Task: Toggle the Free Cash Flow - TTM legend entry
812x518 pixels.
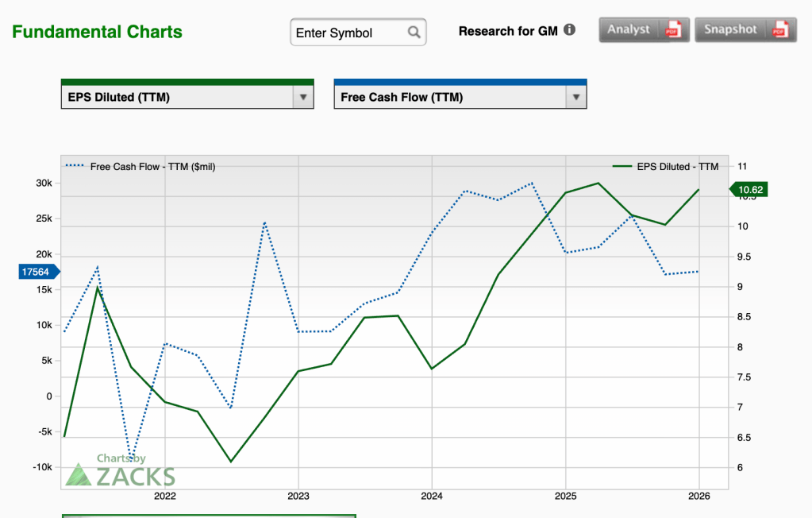Action: pos(152,166)
